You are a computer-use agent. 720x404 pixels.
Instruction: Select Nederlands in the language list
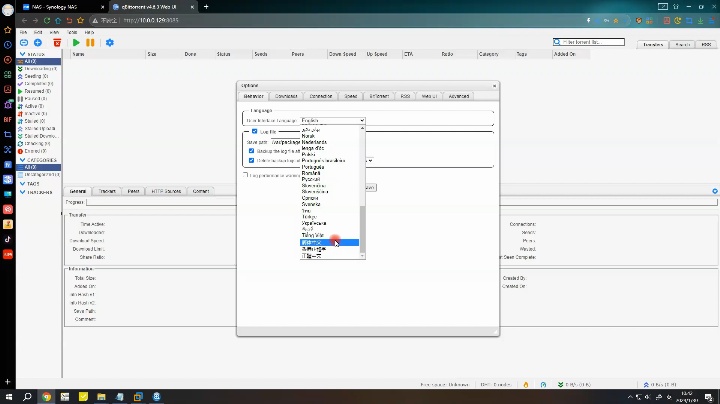click(315, 142)
